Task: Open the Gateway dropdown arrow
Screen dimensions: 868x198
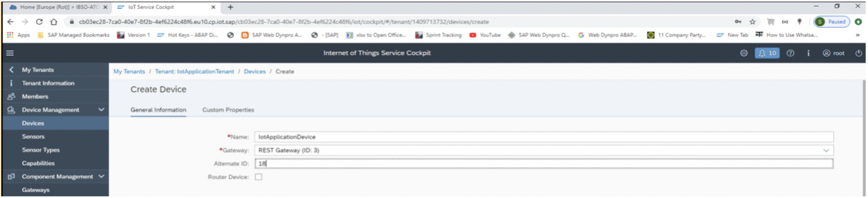Action: [826, 150]
